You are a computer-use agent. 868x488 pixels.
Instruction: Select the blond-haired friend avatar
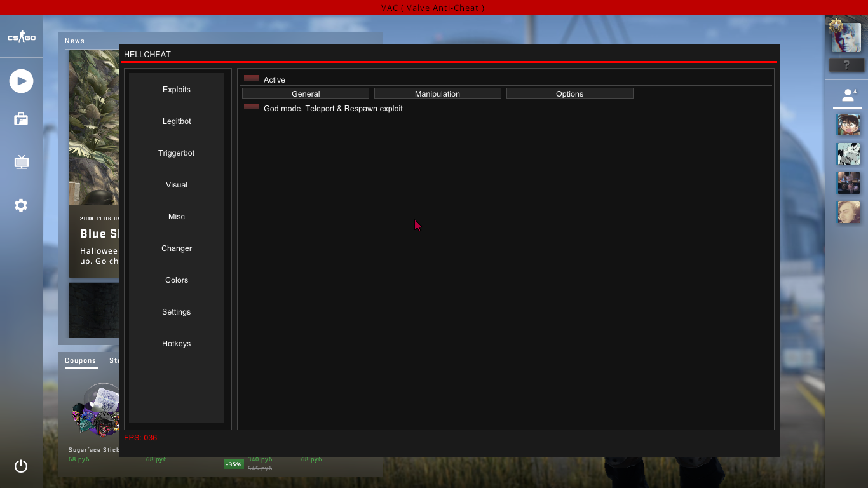[x=848, y=212]
